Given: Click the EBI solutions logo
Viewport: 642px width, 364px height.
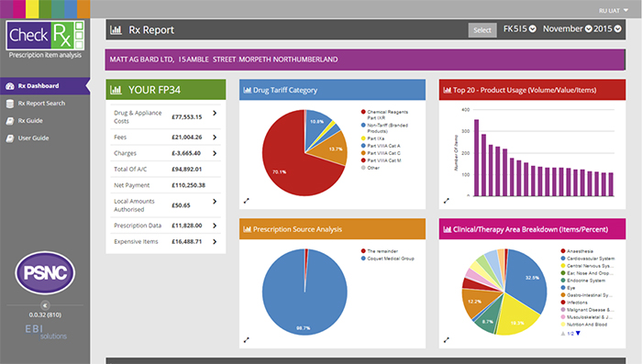Looking at the screenshot, I should coord(46,332).
